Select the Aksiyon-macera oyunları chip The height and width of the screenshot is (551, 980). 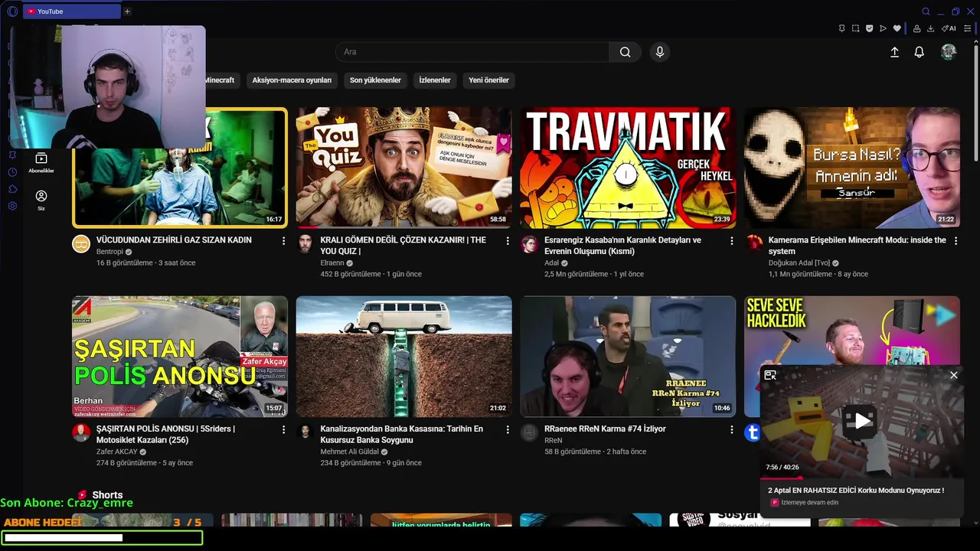point(292,80)
